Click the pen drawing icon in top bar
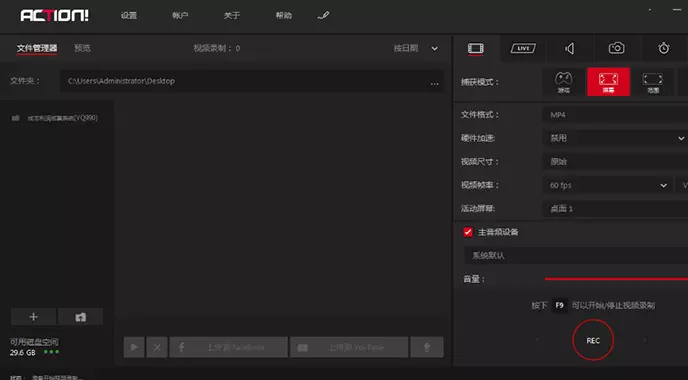 click(323, 16)
